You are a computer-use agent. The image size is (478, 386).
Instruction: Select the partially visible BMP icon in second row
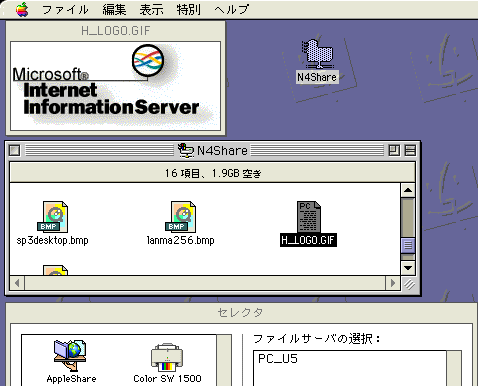click(x=55, y=270)
